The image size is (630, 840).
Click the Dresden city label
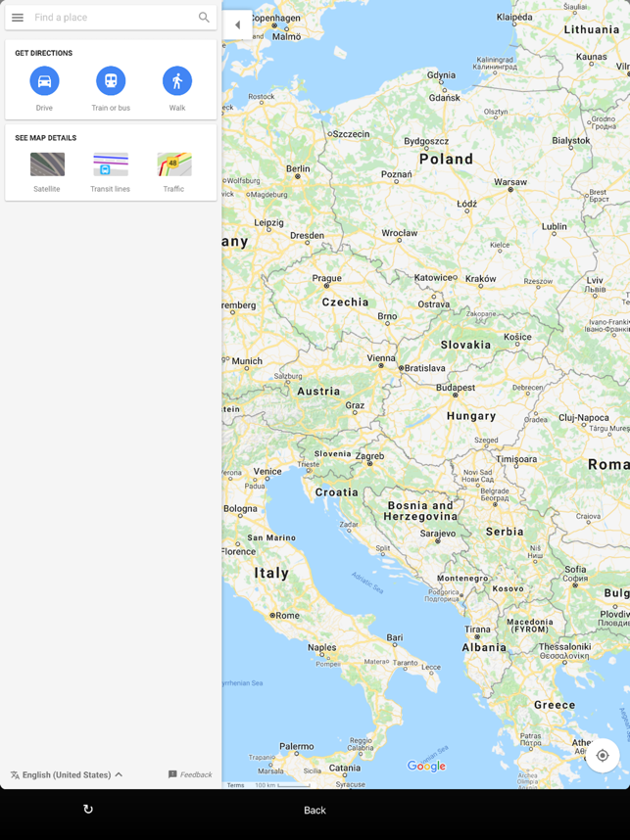308,235
